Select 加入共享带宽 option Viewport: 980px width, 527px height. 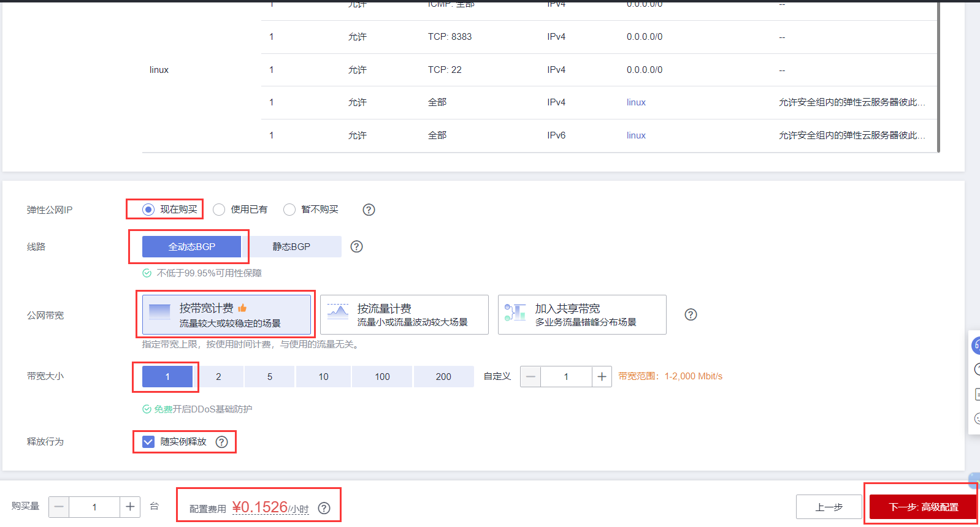(x=582, y=314)
